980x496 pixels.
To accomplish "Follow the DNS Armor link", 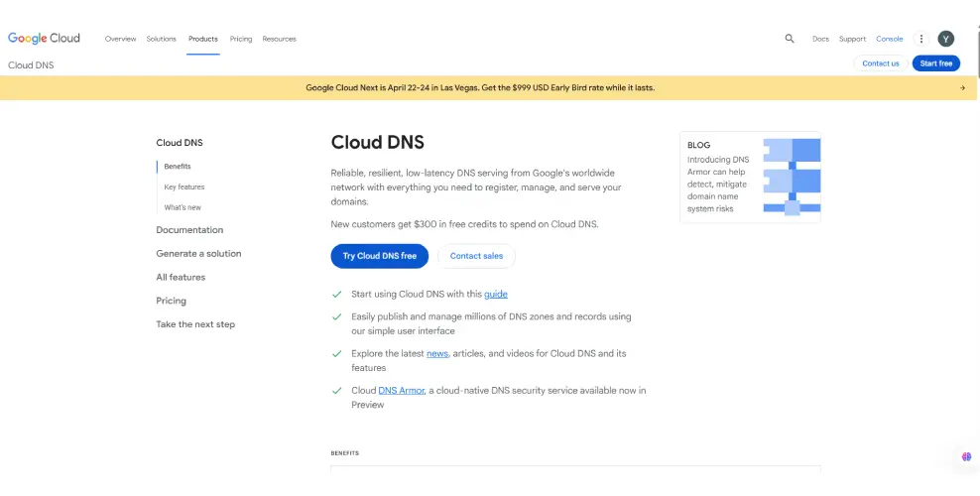I will point(402,390).
